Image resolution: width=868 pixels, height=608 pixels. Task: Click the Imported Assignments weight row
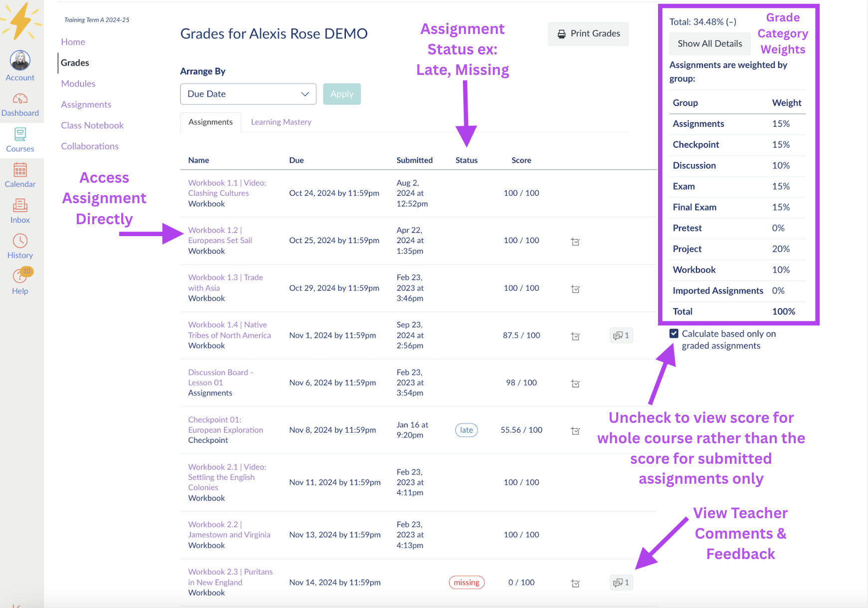pos(737,291)
